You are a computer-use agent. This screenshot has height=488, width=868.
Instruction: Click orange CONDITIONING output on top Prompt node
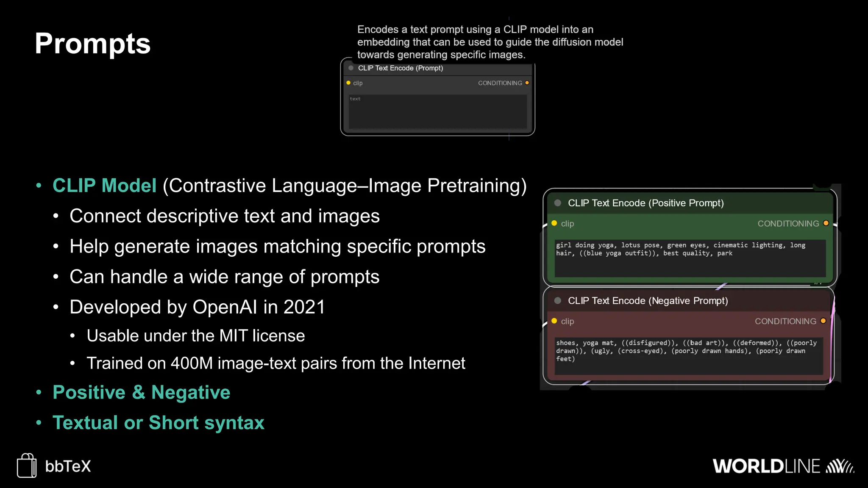tap(527, 83)
